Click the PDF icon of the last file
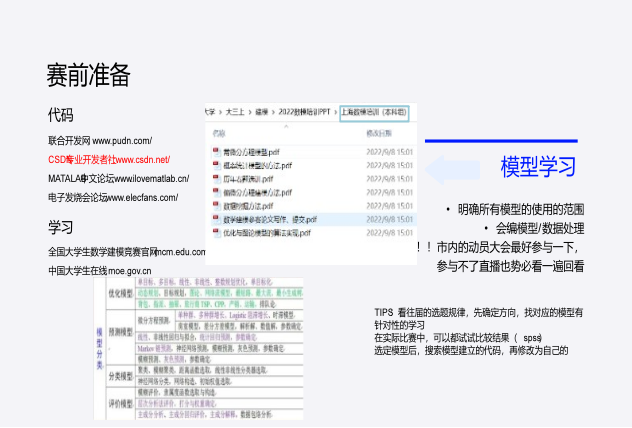The image size is (632, 428). click(x=215, y=233)
